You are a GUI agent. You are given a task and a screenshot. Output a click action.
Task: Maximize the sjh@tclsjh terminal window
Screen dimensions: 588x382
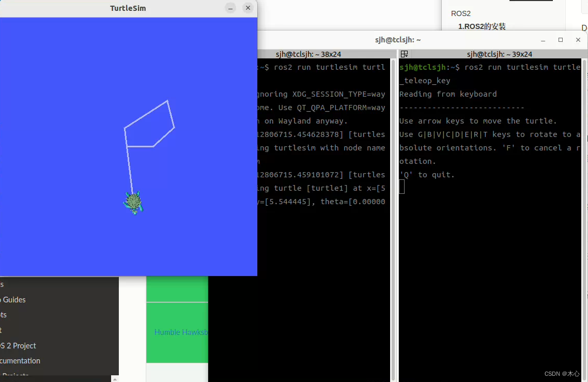click(561, 40)
